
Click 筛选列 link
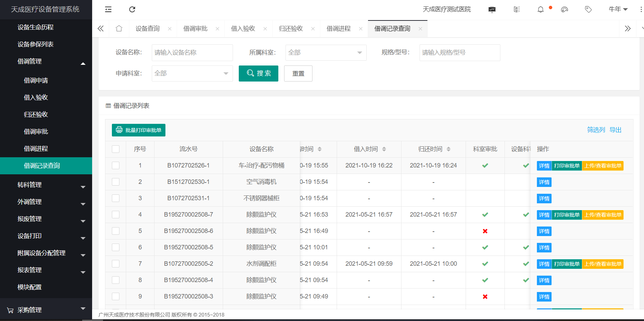tap(596, 130)
